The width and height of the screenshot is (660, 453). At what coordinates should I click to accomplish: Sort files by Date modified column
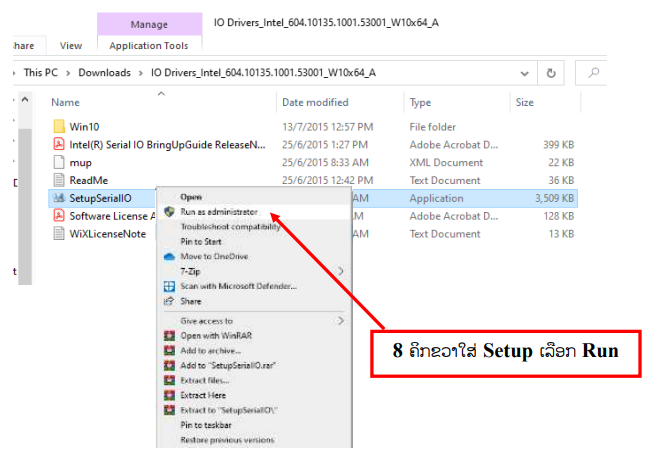(315, 102)
